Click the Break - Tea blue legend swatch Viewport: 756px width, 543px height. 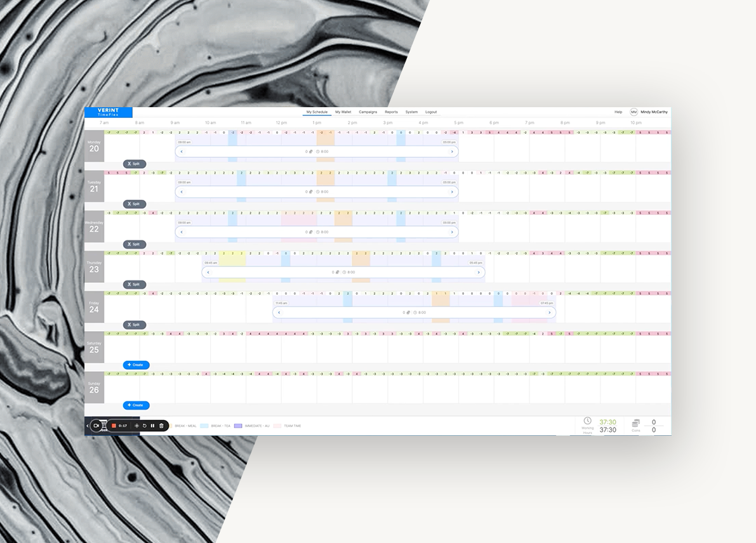tap(204, 426)
